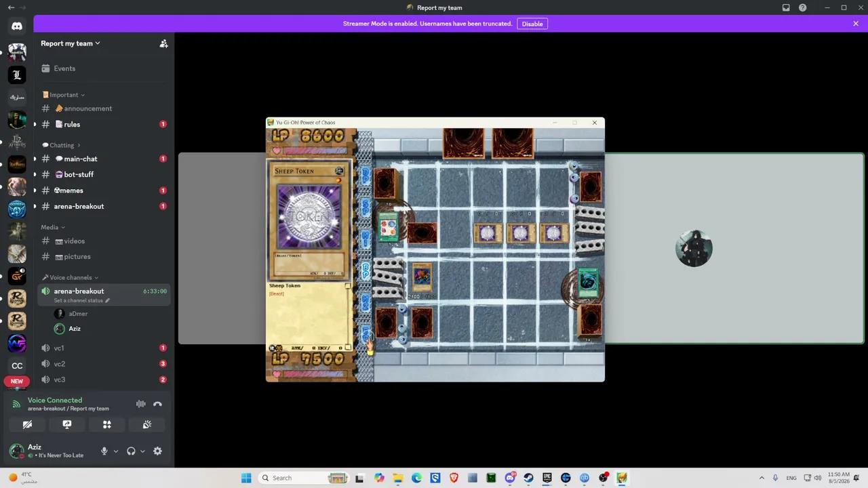The width and height of the screenshot is (868, 488).
Task: Open Aziz's user profile panel
Action: point(50,451)
